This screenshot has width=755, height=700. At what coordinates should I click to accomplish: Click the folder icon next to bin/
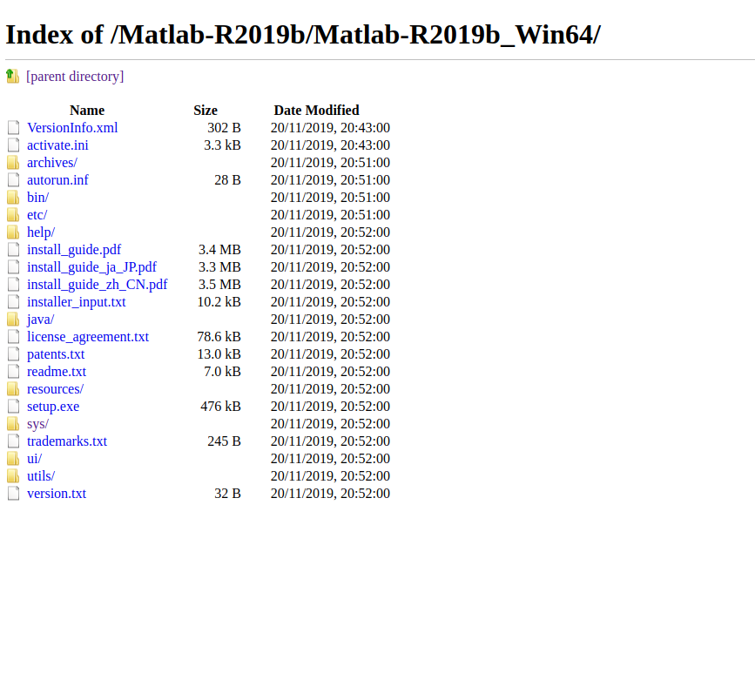tap(13, 198)
